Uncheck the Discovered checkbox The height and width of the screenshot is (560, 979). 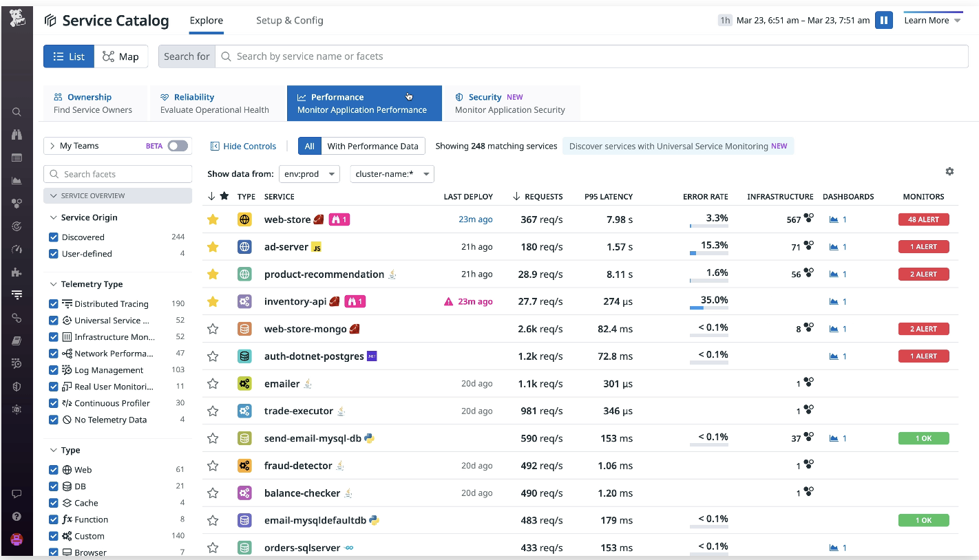(54, 237)
